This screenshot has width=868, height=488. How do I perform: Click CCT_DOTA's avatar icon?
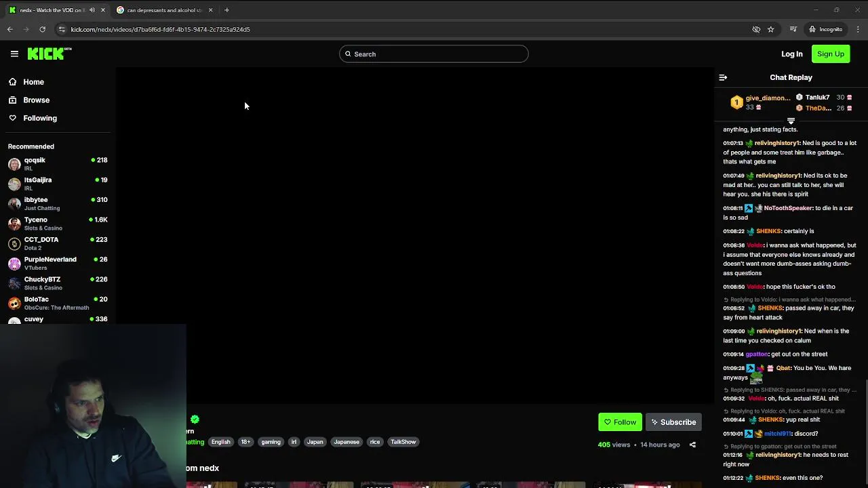tap(14, 243)
